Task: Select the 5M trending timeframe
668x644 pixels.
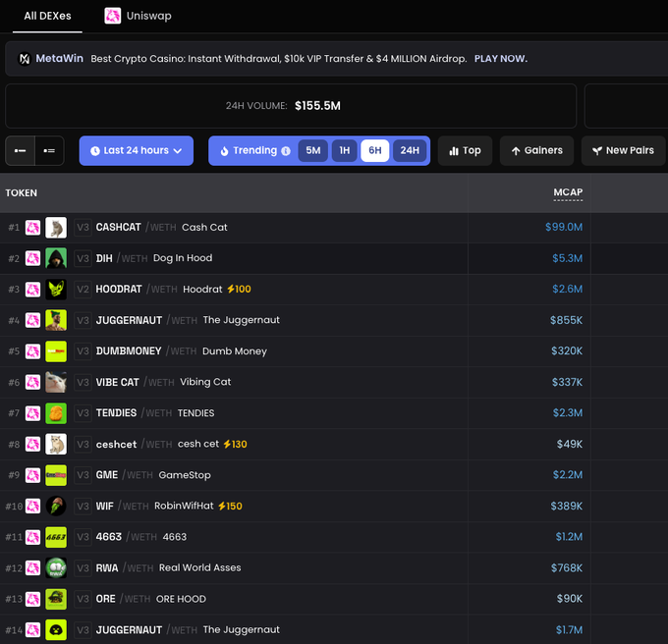Action: click(x=312, y=150)
